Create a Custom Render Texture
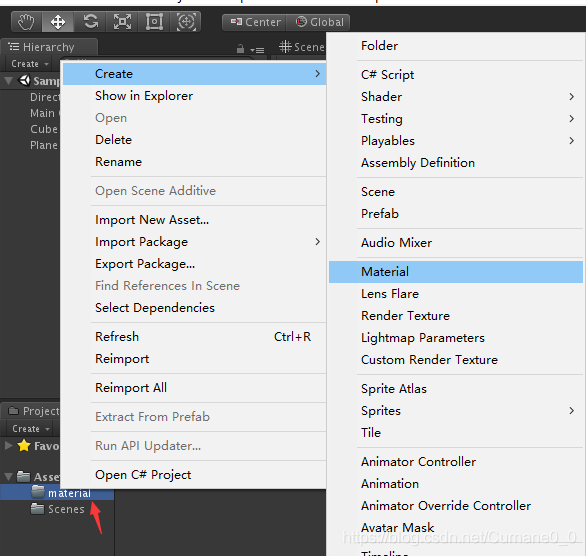Screen dimensions: 586x556 tap(456, 360)
